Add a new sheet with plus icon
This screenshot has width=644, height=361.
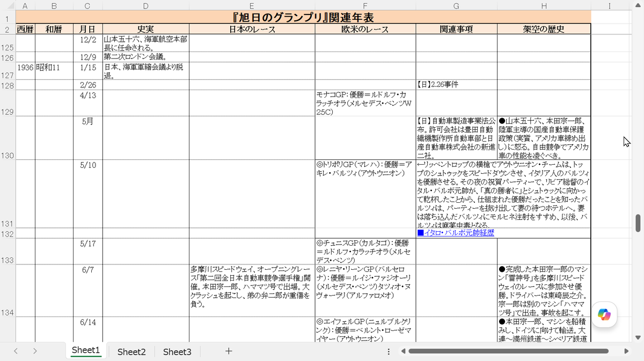(x=229, y=351)
